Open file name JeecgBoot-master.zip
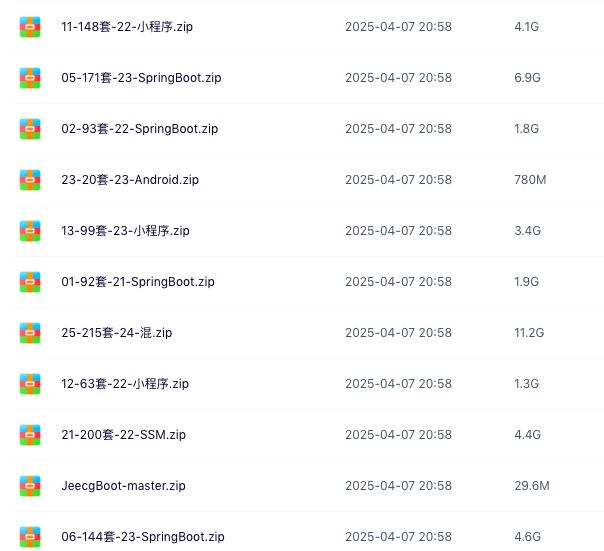 pyautogui.click(x=124, y=485)
